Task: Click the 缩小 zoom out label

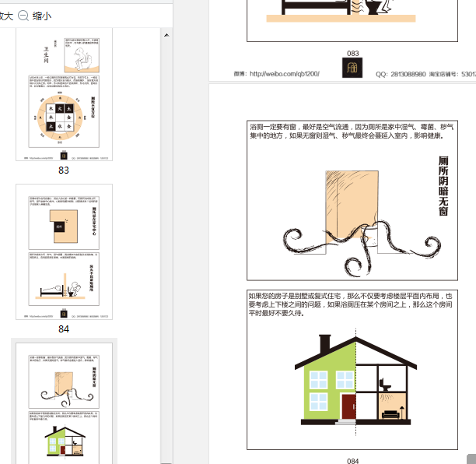Action: [42, 16]
